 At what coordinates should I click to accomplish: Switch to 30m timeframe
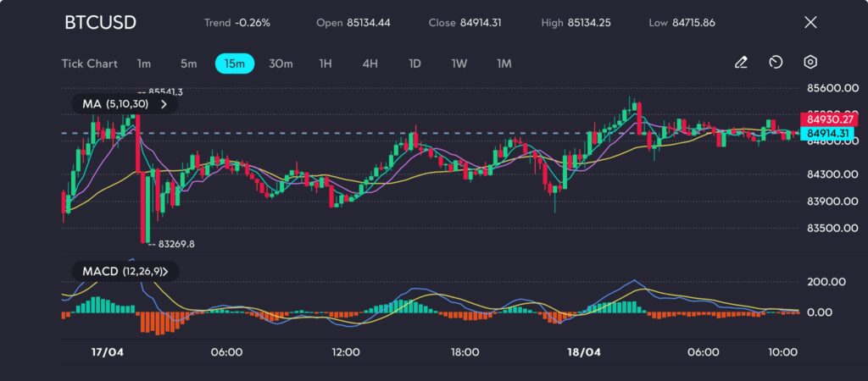click(x=281, y=63)
